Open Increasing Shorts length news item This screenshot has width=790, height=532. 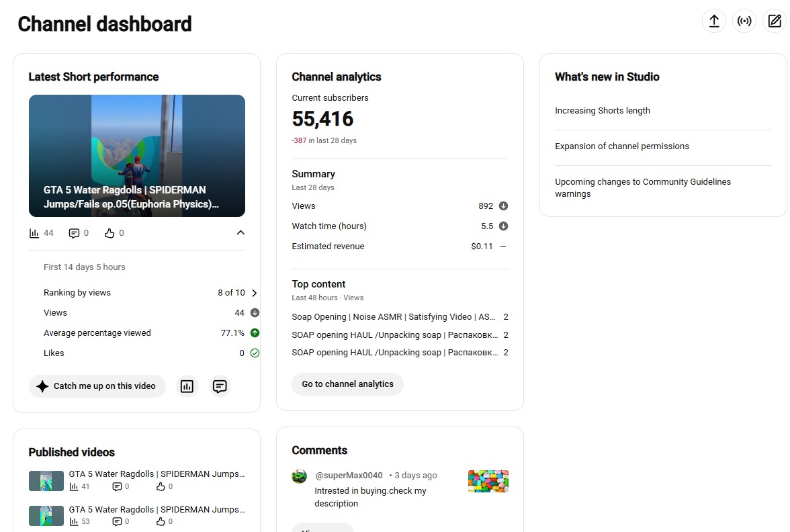(603, 111)
